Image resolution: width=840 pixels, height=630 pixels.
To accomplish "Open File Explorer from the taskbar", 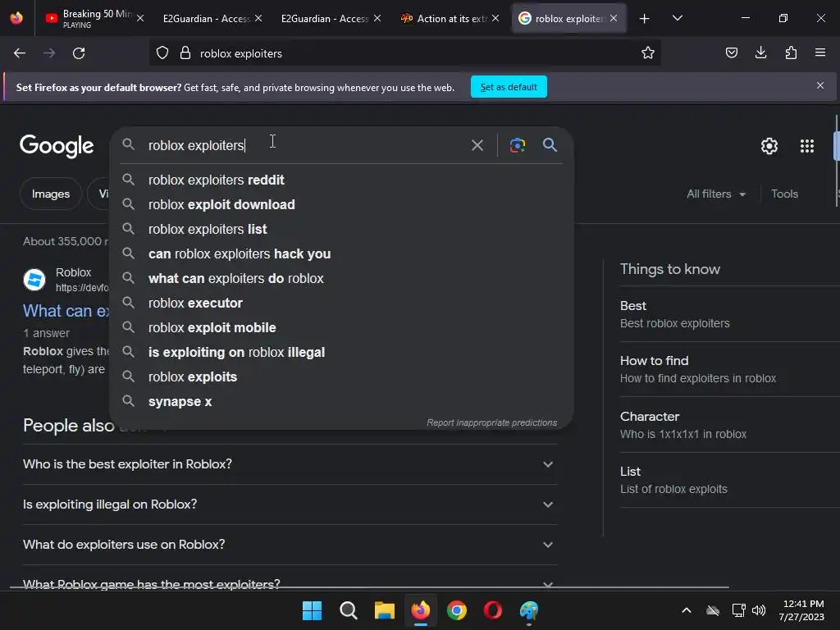I will [x=384, y=610].
